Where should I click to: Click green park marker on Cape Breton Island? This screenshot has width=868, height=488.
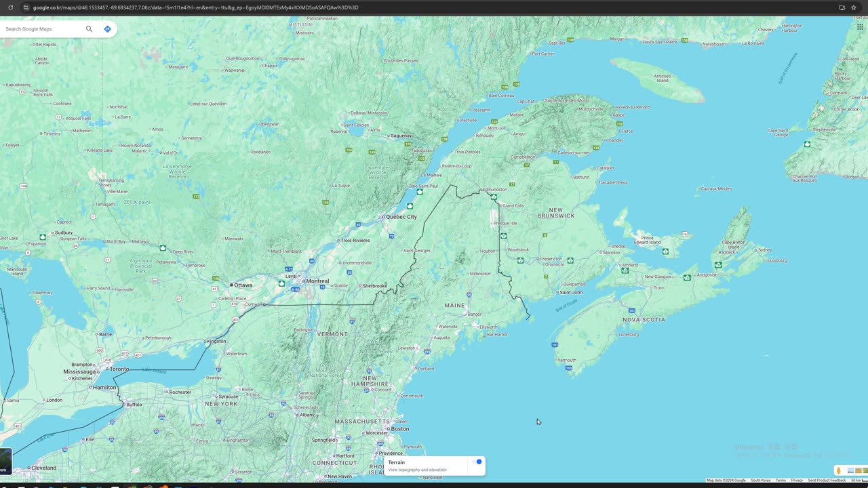718,265
